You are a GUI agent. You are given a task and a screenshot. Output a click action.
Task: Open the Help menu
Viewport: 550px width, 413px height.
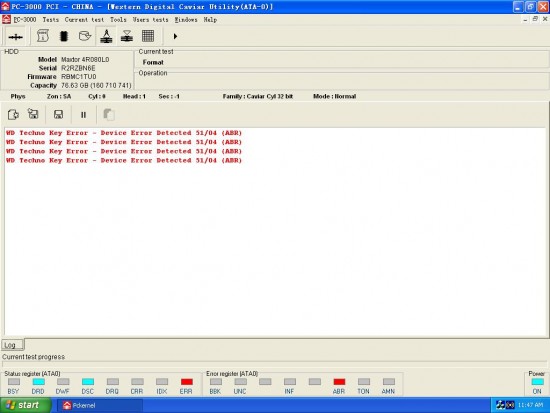click(x=210, y=20)
